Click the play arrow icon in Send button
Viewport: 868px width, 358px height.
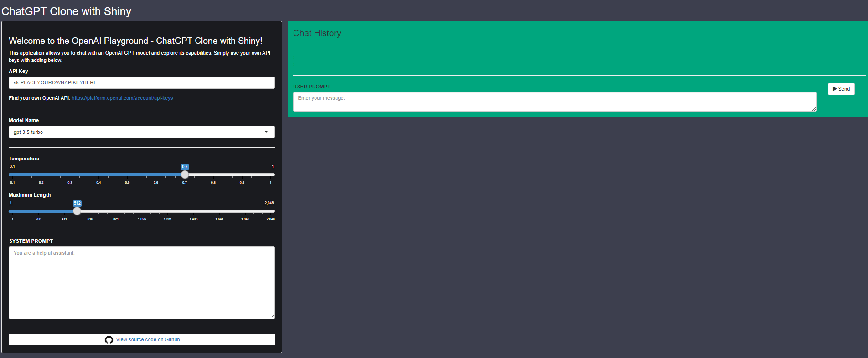[x=835, y=89]
